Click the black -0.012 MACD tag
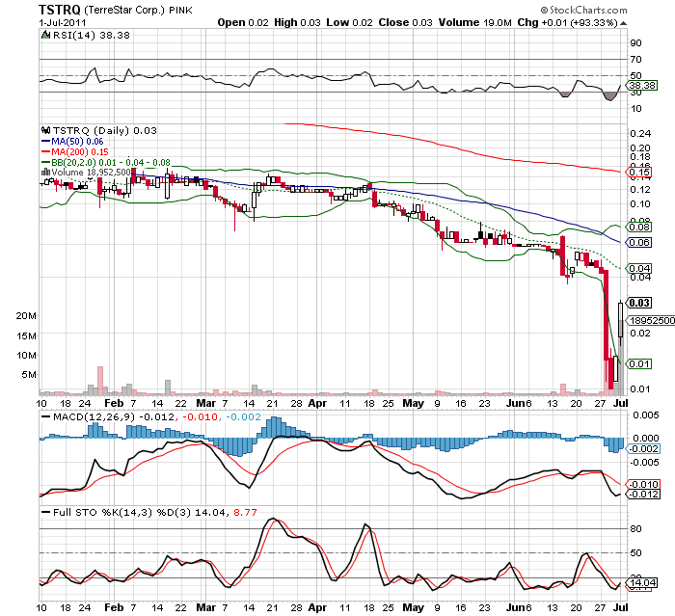Screen dimensions: 675x616 [x=643, y=494]
